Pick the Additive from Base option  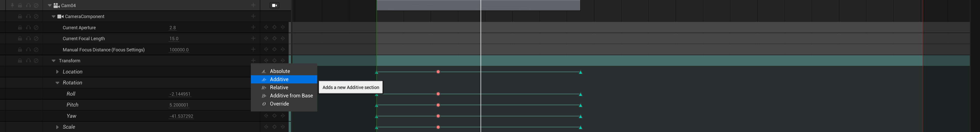click(x=291, y=96)
